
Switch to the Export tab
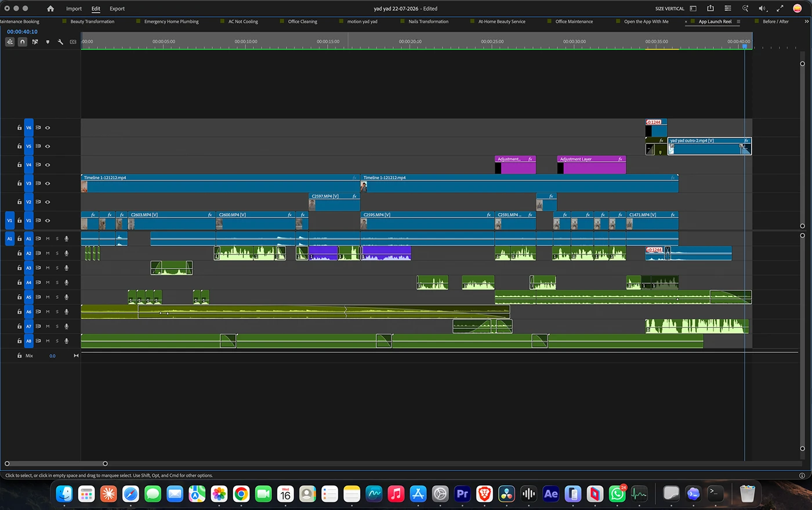coord(117,9)
